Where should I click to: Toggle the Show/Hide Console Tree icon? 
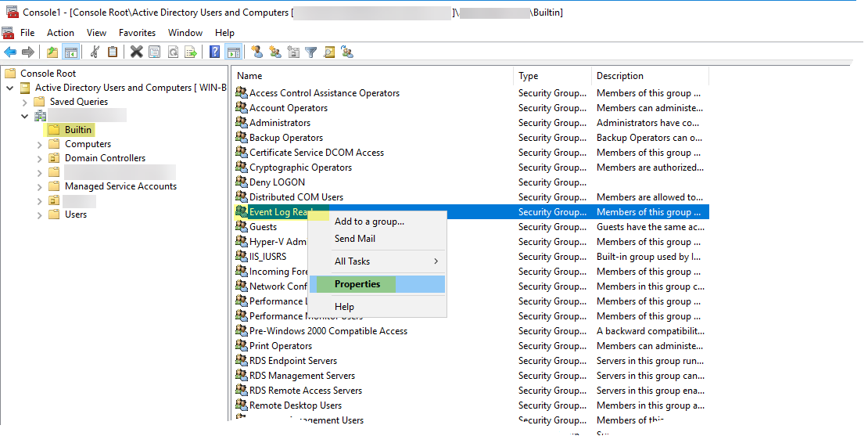pos(71,52)
